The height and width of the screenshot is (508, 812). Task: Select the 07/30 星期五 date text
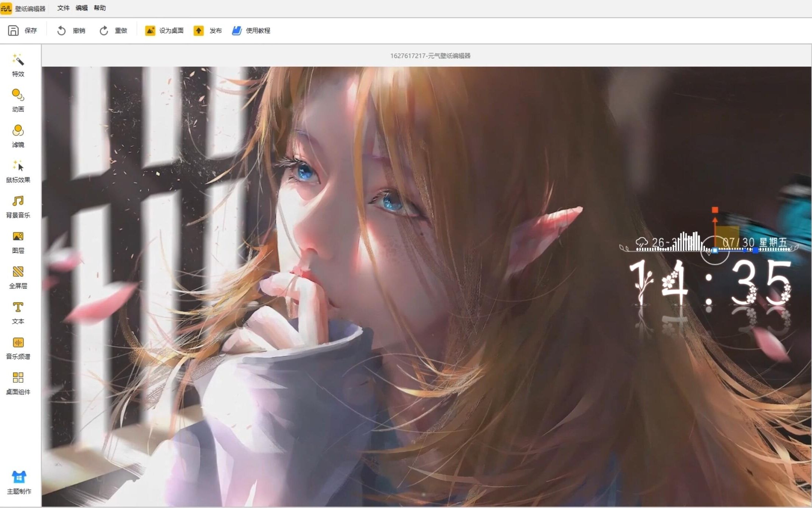(755, 242)
